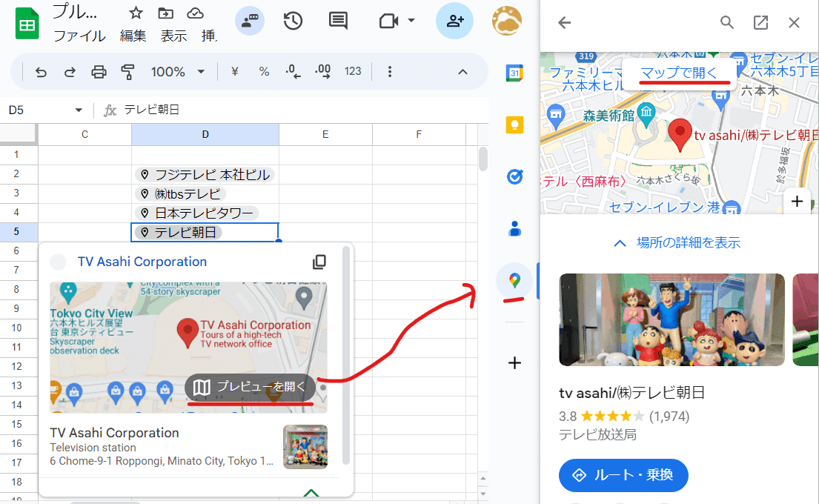Get more add-ons plus icon

(x=514, y=362)
